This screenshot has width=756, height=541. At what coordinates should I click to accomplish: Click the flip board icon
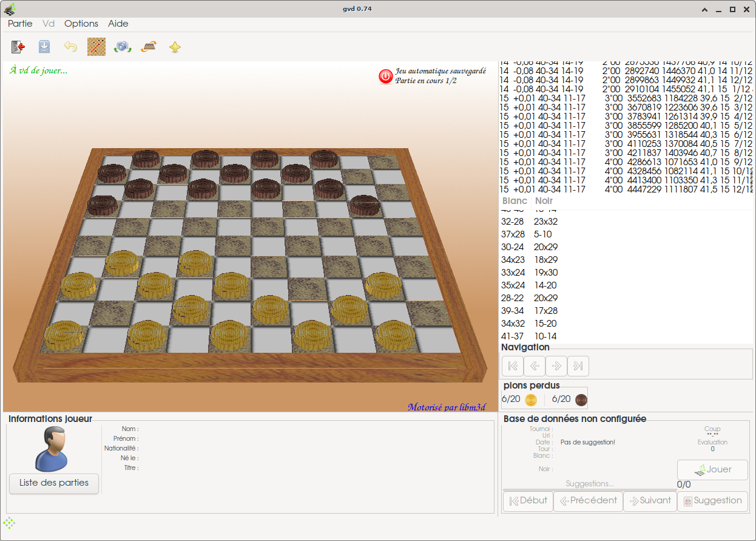[149, 47]
